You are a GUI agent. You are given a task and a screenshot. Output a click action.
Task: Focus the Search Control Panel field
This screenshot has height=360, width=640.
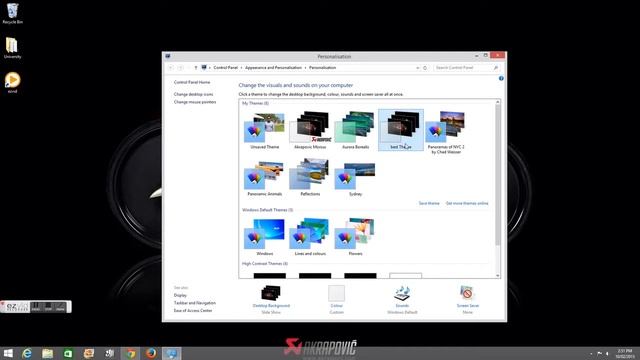[466, 68]
